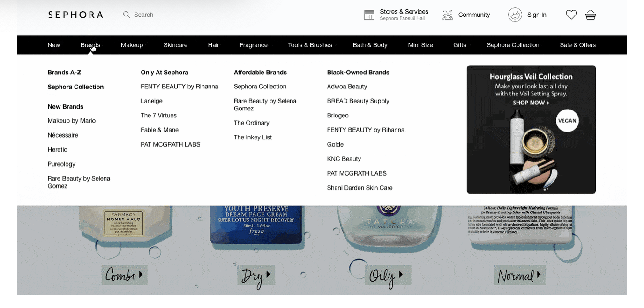644x308 pixels.
Task: Open Nécessaire brand
Action: point(63,135)
